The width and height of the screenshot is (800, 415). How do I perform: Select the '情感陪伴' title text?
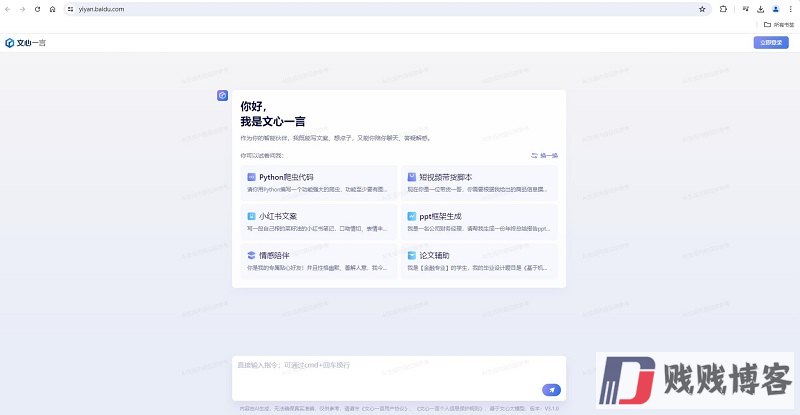(x=274, y=255)
